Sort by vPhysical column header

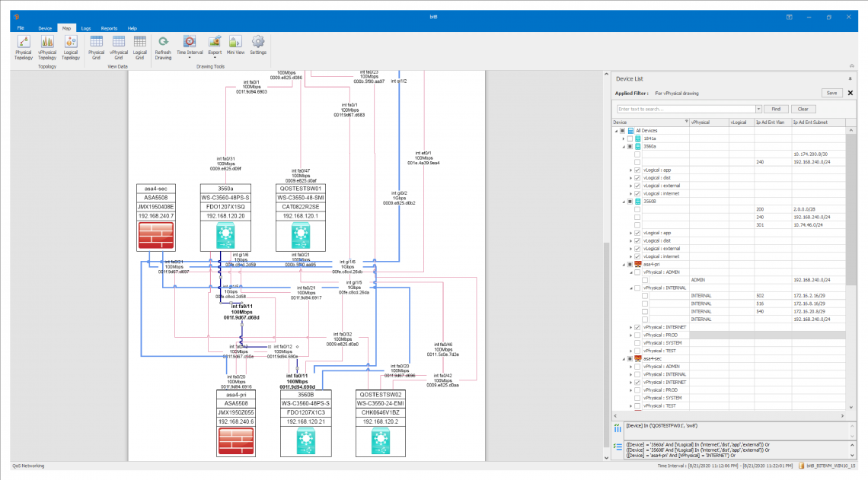click(709, 122)
